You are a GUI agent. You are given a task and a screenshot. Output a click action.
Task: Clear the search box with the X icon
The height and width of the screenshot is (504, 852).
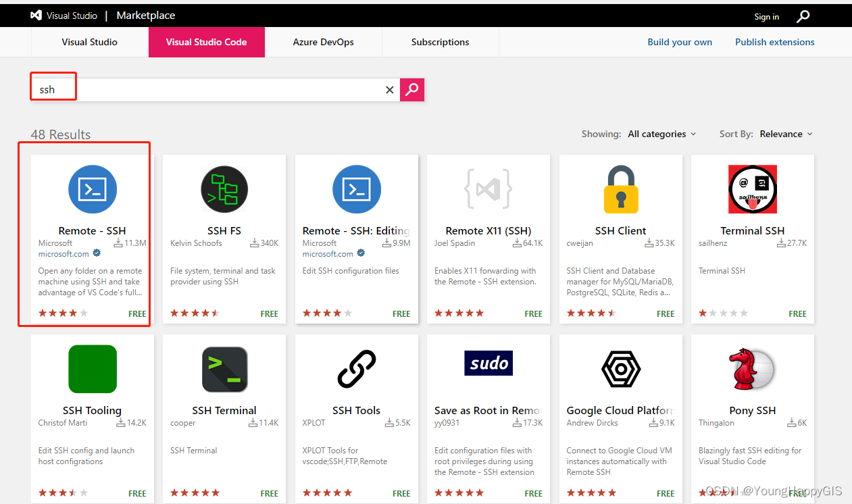point(389,90)
